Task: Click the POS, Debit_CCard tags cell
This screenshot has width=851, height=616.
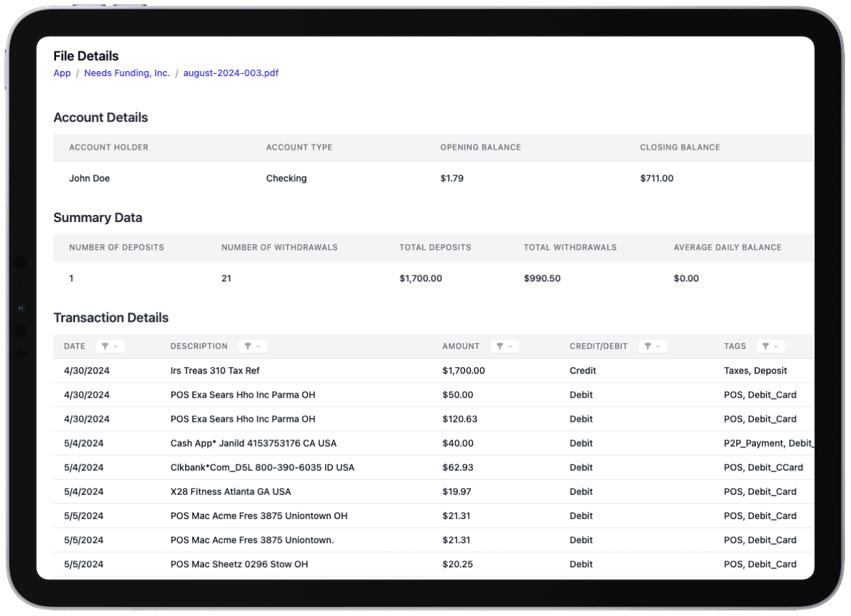Action: click(x=763, y=468)
